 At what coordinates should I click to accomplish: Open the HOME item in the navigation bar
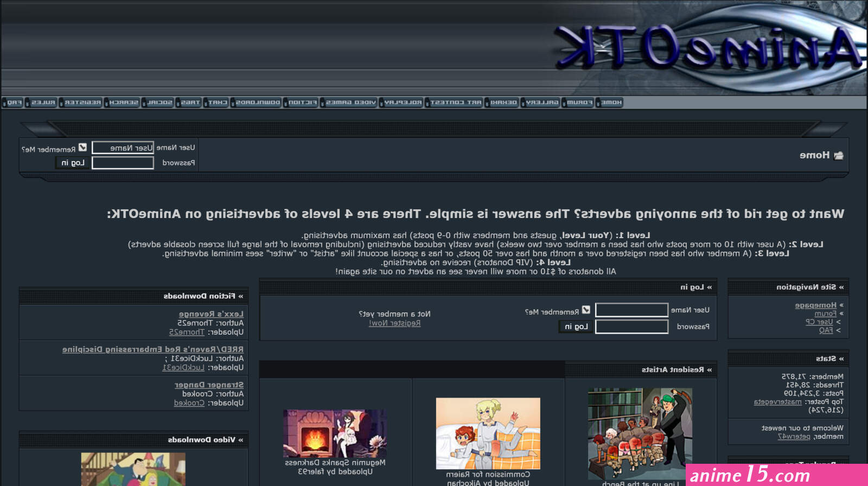click(609, 103)
